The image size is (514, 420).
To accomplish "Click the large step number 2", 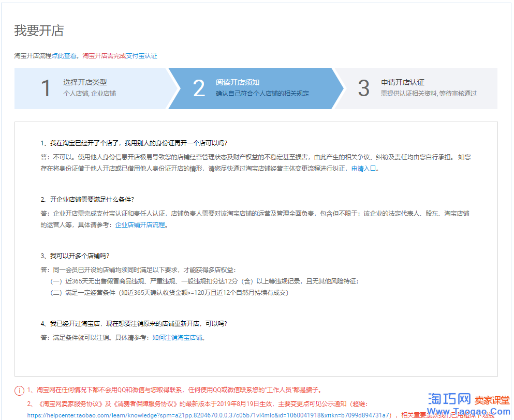I will pos(199,88).
